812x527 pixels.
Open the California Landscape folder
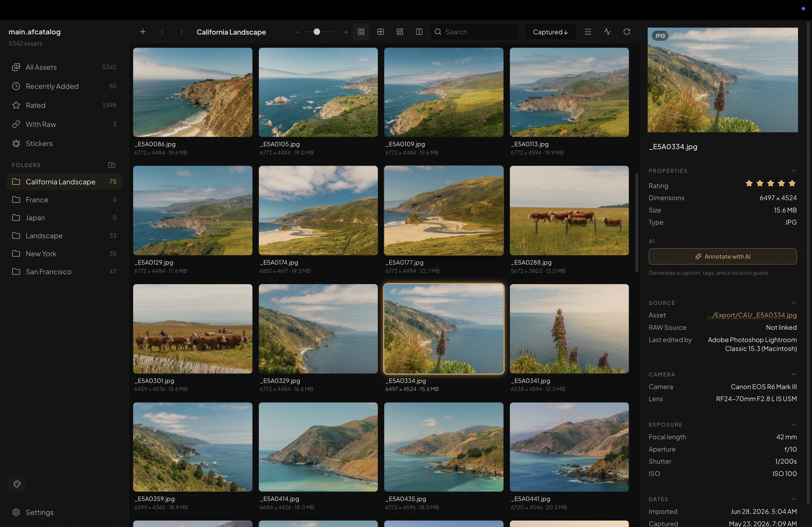(x=64, y=182)
